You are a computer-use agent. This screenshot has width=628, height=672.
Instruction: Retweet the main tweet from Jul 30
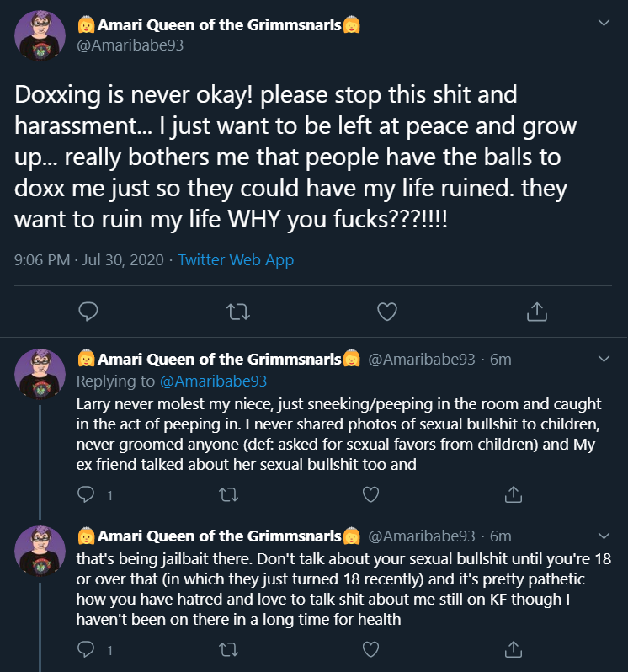point(237,312)
